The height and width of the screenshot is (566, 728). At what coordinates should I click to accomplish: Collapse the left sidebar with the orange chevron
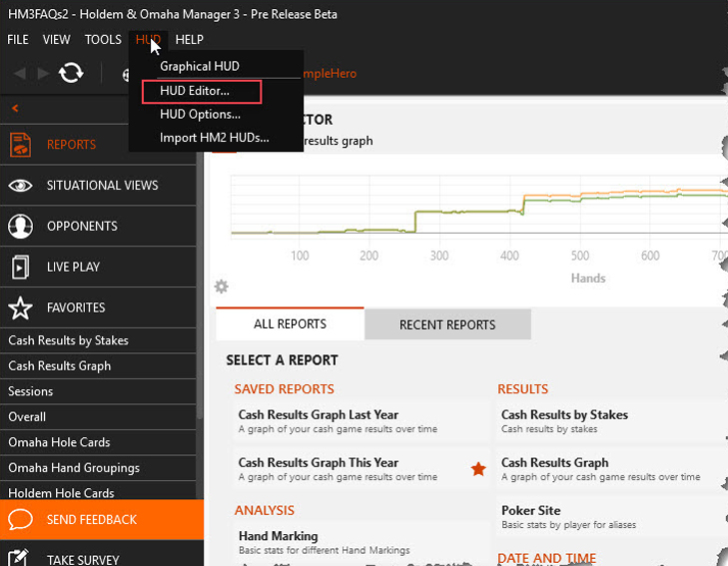(x=15, y=108)
